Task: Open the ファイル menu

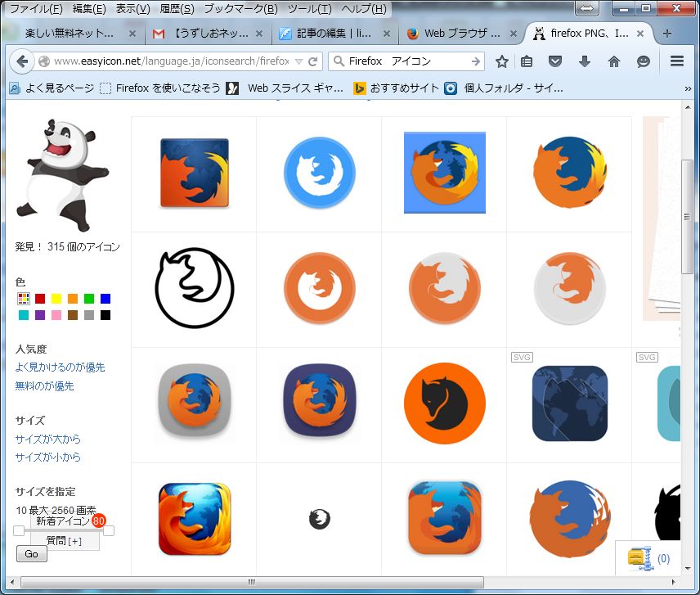Action: (x=36, y=9)
